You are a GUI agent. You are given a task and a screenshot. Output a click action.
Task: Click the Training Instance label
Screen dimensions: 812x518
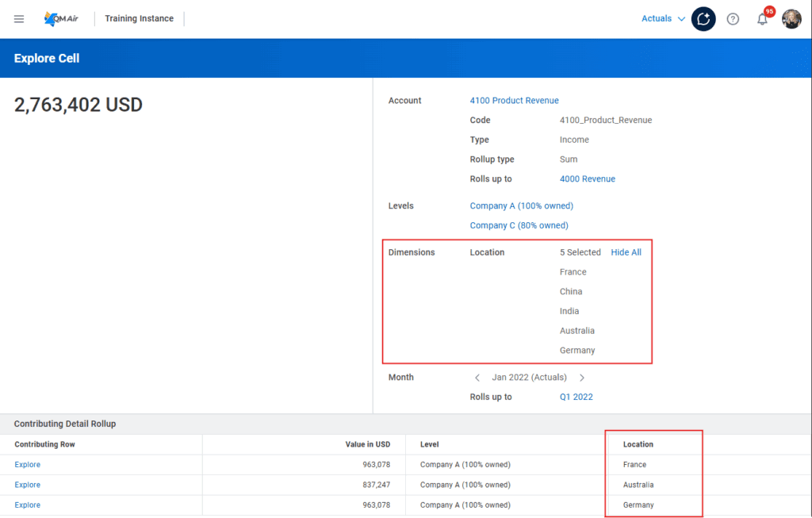[x=139, y=18]
